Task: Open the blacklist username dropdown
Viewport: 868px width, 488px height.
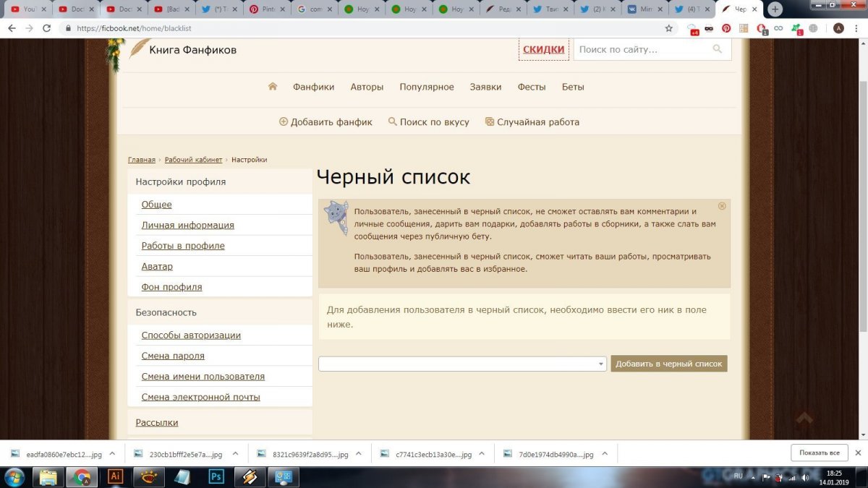Action: [x=600, y=364]
